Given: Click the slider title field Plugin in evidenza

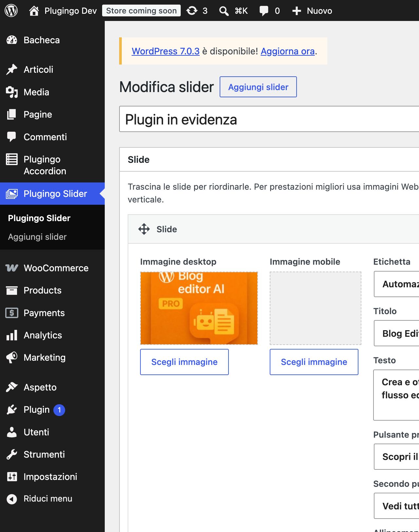Looking at the screenshot, I should point(269,119).
